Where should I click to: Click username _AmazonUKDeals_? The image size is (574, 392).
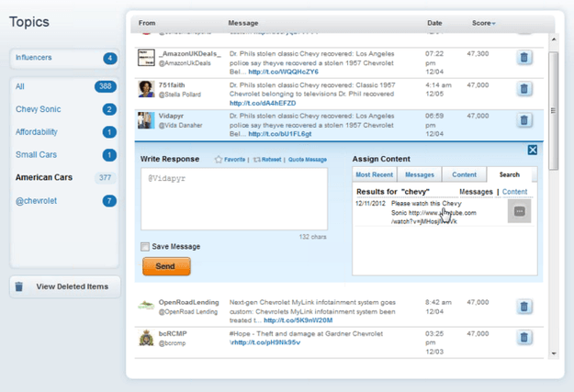tap(190, 54)
